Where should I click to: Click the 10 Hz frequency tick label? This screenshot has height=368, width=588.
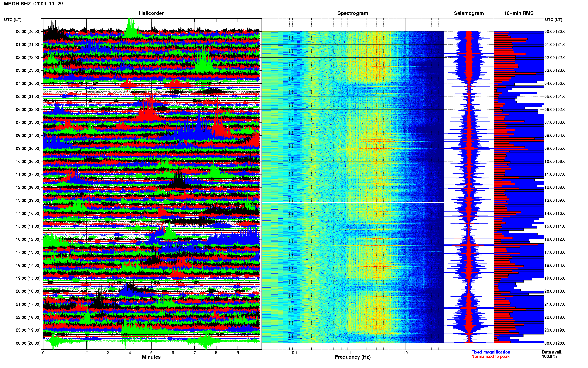[405, 353]
